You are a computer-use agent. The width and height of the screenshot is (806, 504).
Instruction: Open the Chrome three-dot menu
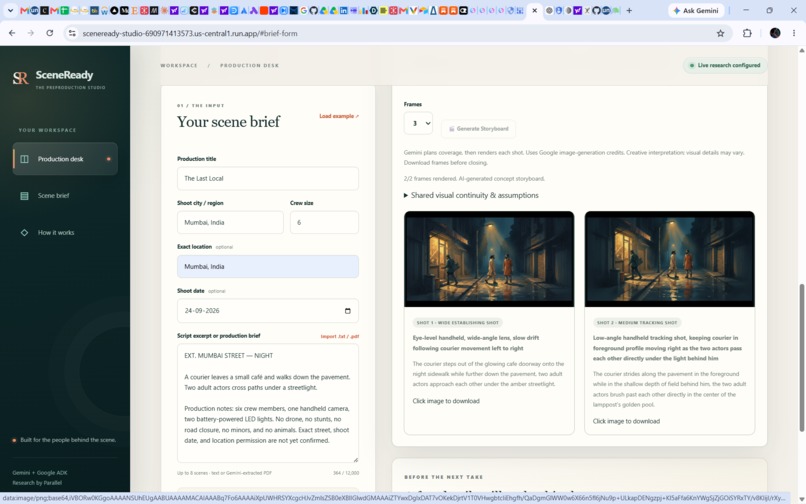click(794, 33)
